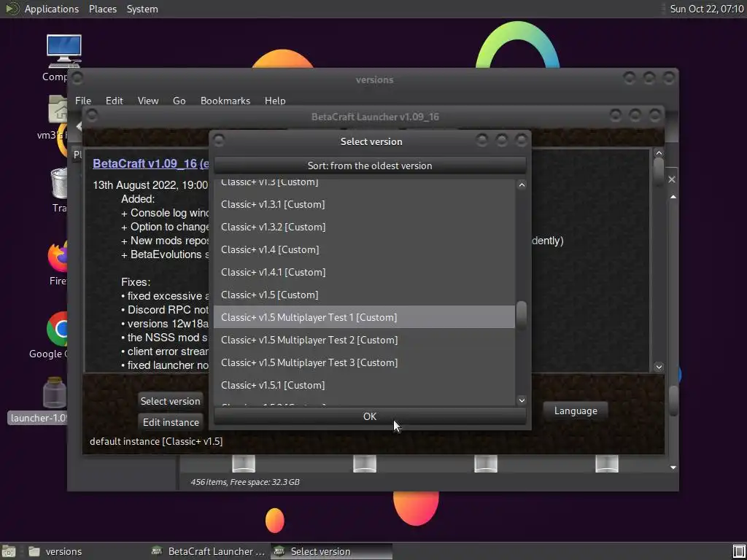Click version list scroll up arrow
Viewport: 747px width, 560px height.
(522, 185)
